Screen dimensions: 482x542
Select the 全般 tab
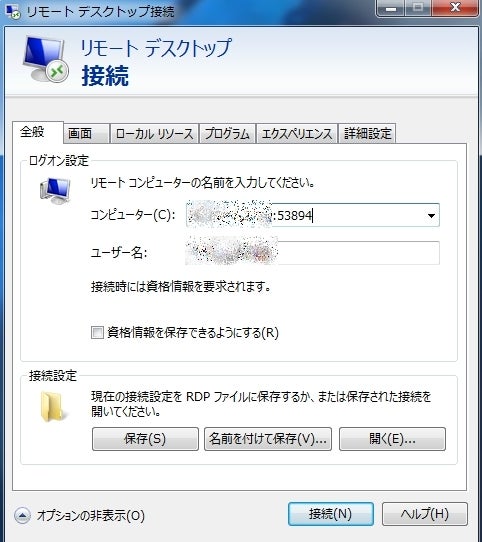(37, 132)
